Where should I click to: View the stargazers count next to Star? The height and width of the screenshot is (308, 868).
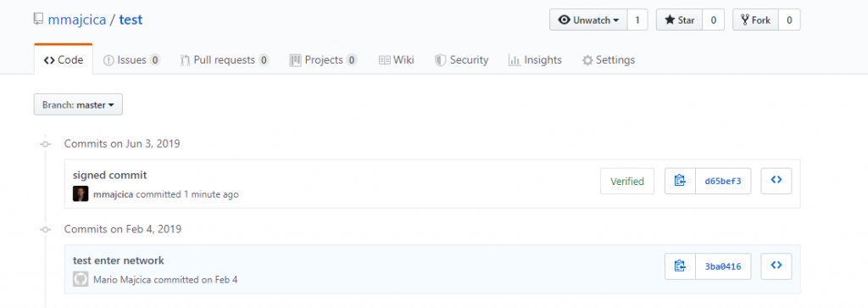pos(713,20)
